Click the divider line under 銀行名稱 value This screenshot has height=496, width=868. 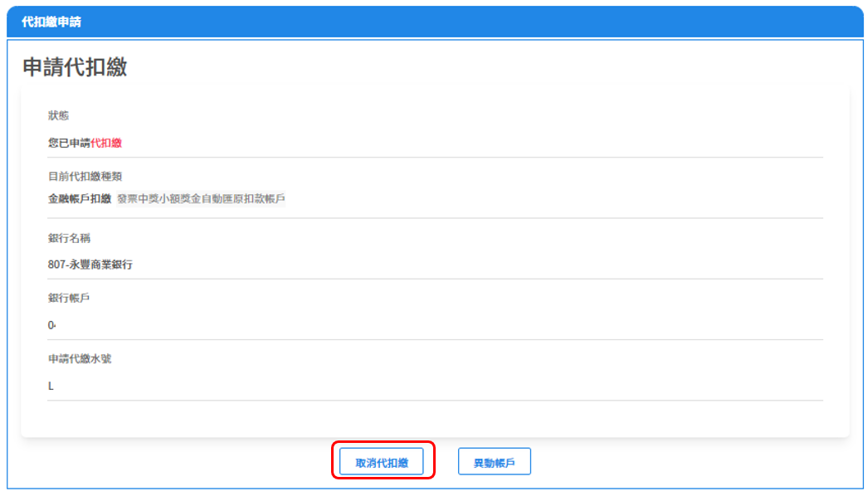435,279
